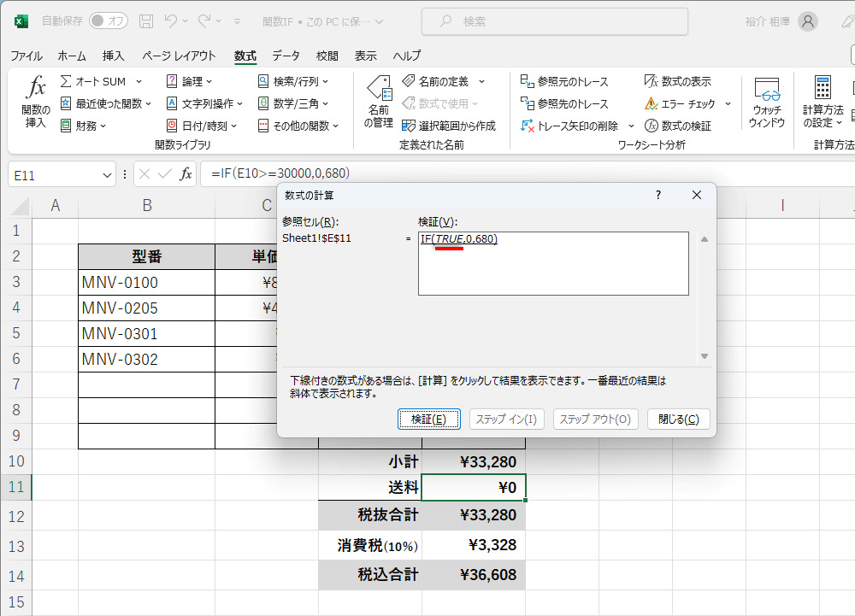Open the ウォッチ ウィンドウ tool
The image size is (855, 616).
tap(766, 103)
